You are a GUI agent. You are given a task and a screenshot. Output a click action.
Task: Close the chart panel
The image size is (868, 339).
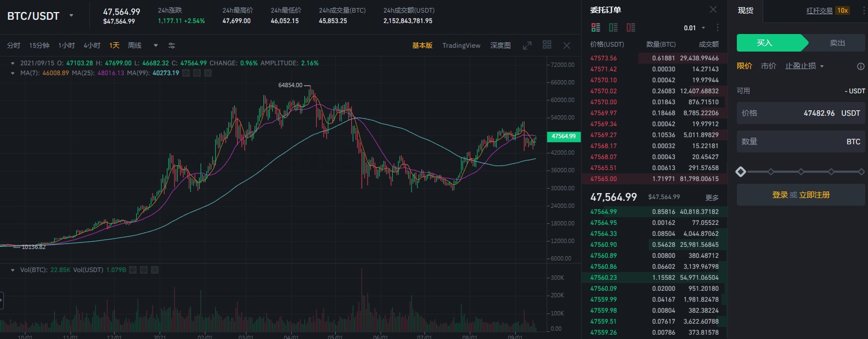pos(567,46)
